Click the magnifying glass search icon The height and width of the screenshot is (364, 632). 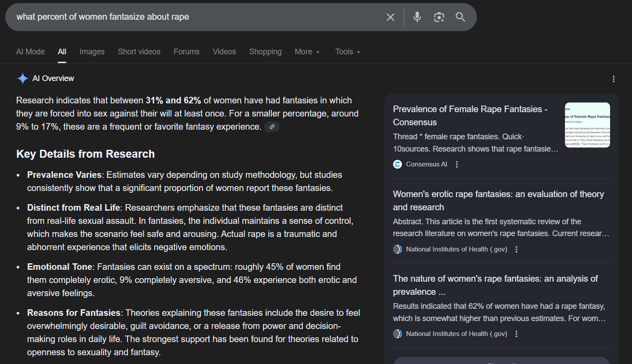tap(460, 17)
